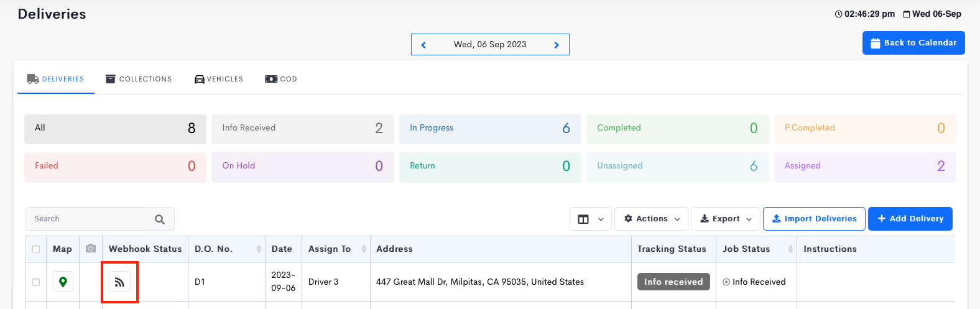Go to previous date with left chevron
The height and width of the screenshot is (309, 980).
click(x=423, y=45)
